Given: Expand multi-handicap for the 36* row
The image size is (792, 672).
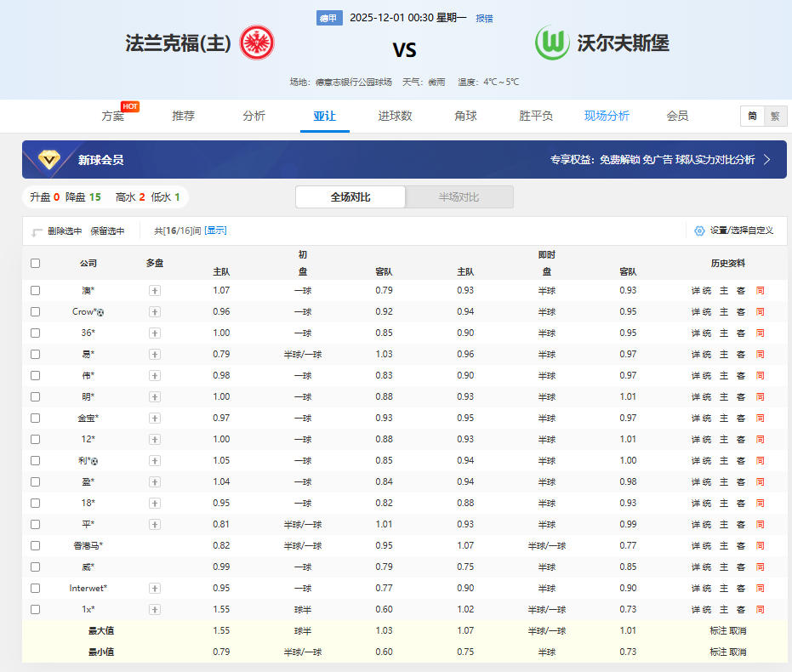Looking at the screenshot, I should pyautogui.click(x=155, y=333).
